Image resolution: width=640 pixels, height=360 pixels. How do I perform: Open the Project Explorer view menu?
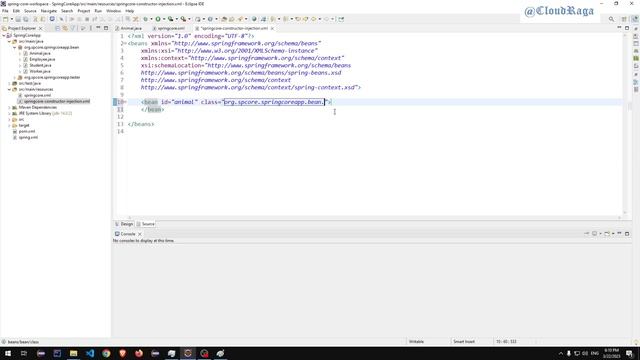pyautogui.click(x=91, y=29)
